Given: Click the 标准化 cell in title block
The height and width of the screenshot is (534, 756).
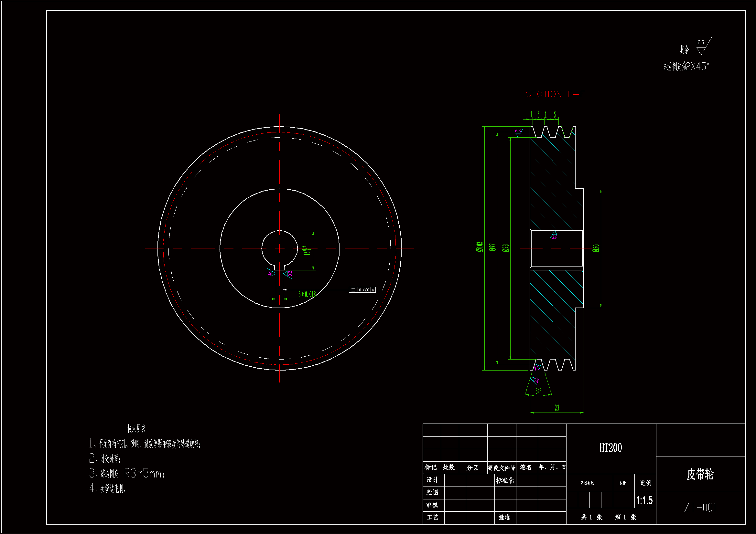Looking at the screenshot, I should pos(505,481).
